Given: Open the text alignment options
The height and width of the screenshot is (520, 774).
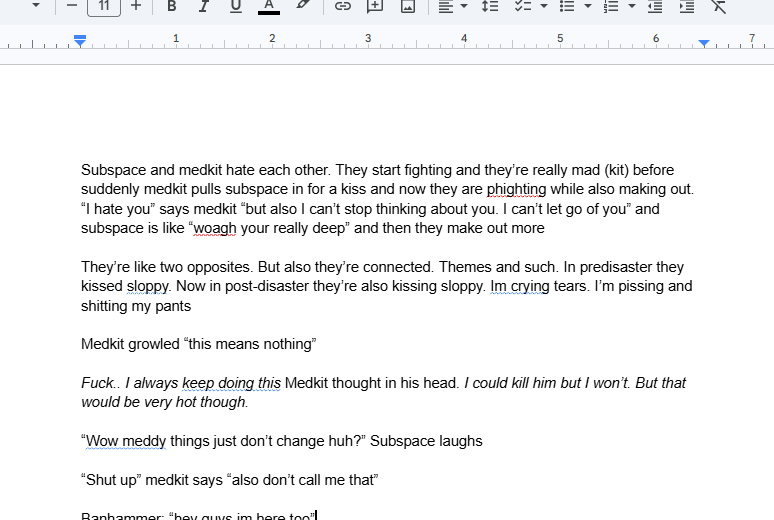Looking at the screenshot, I should point(446,6).
